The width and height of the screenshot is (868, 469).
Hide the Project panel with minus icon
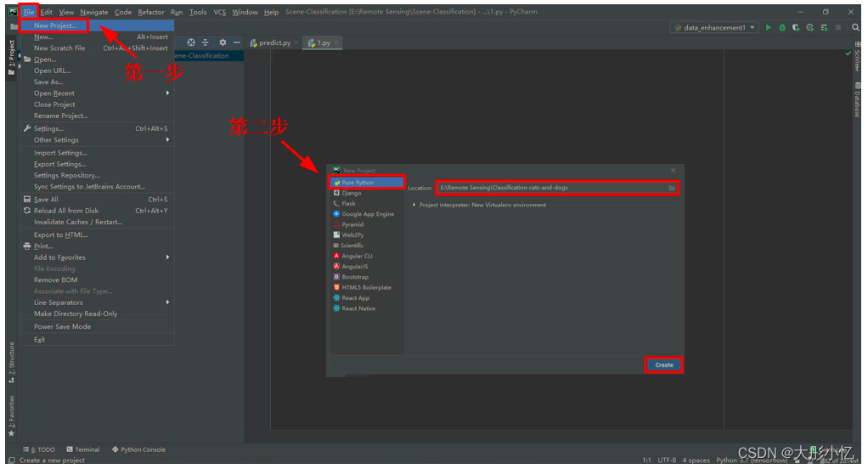pos(236,42)
